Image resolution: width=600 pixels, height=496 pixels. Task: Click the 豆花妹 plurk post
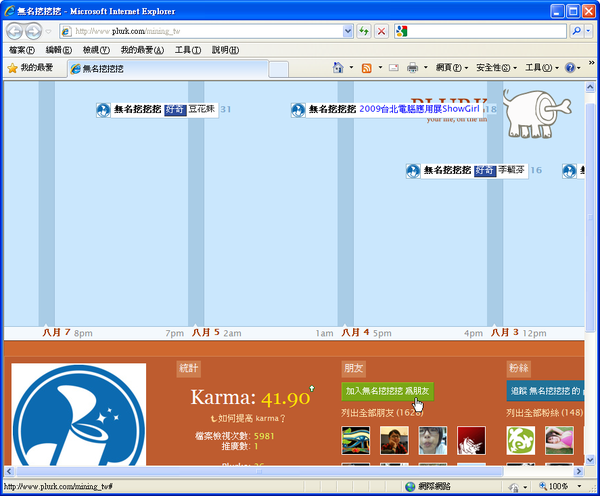point(165,110)
